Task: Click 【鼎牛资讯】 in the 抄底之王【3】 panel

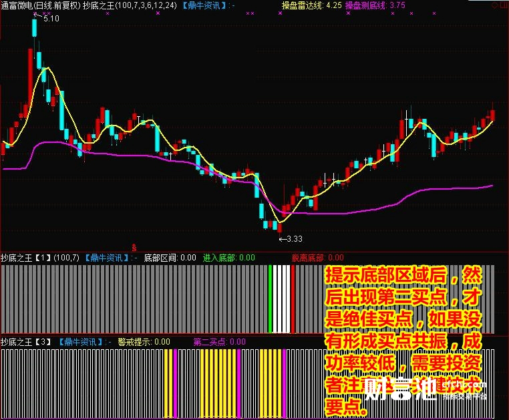Action: click(x=81, y=342)
